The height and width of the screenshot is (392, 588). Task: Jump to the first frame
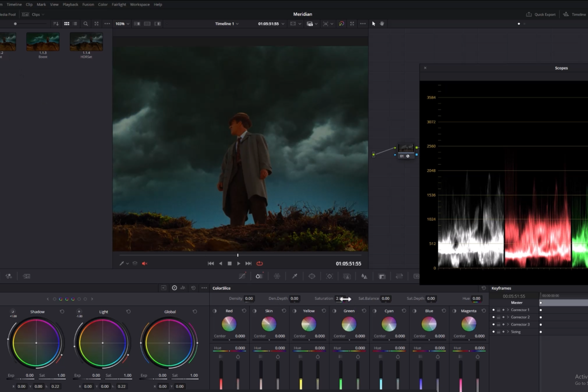click(211, 264)
